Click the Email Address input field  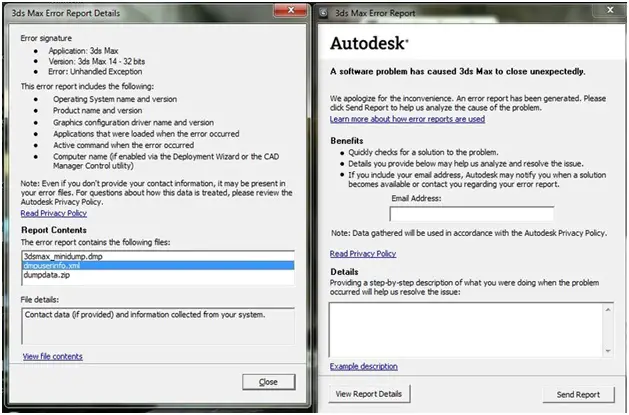click(472, 214)
